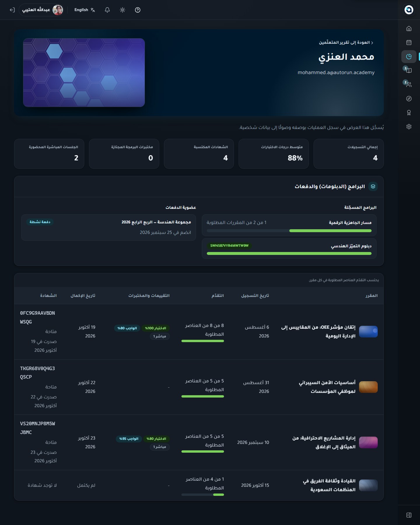This screenshot has width=420, height=525.
Task: Open the help question mark icon
Action: 138,10
